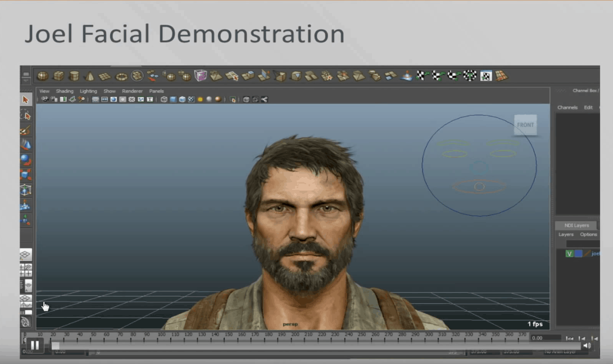Select the nose circle controller on rig
This screenshot has width=613, height=364.
coord(479,168)
